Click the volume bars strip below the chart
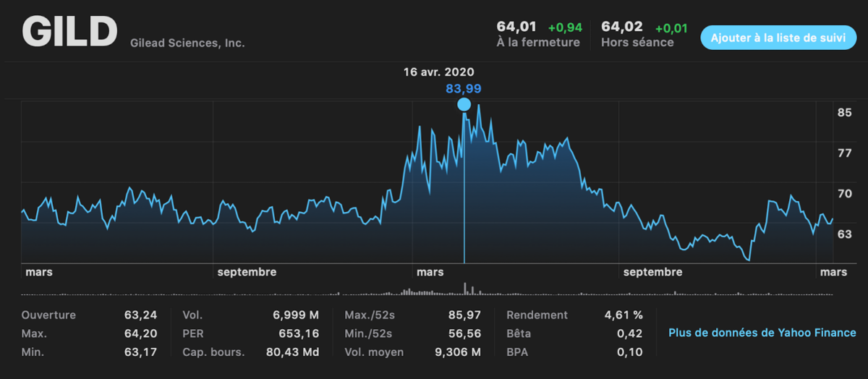Screen dimensions: 868x379 427,292
